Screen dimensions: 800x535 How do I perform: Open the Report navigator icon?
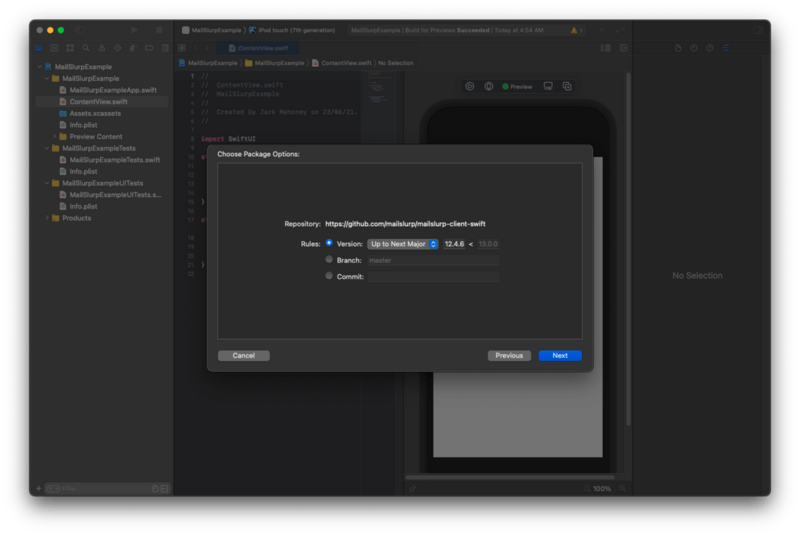click(165, 48)
